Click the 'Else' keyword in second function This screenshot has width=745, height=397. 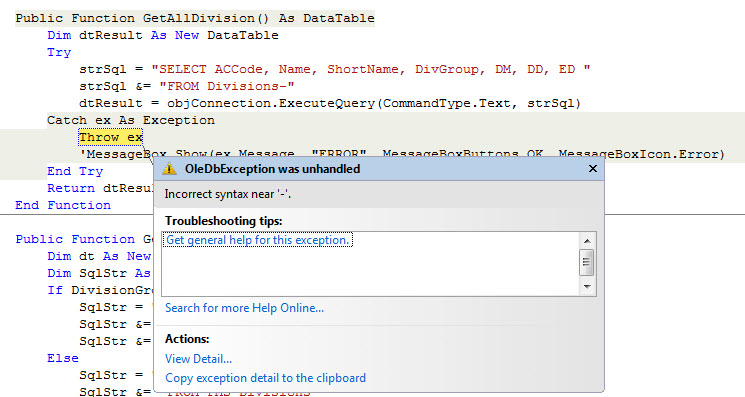(x=63, y=358)
